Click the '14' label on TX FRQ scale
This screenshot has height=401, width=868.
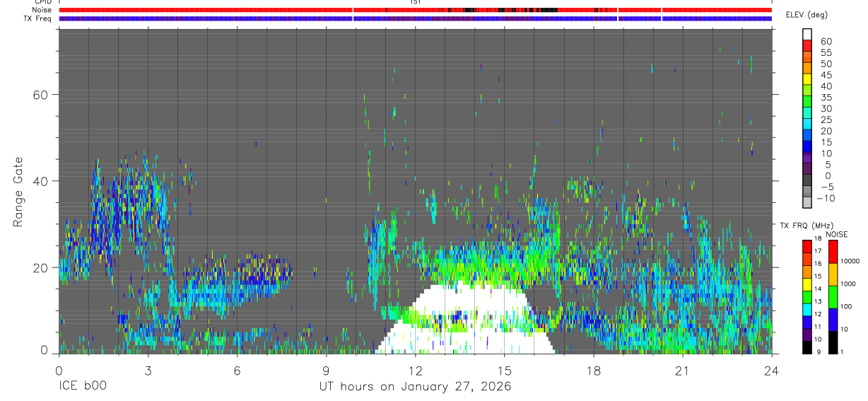tap(817, 289)
